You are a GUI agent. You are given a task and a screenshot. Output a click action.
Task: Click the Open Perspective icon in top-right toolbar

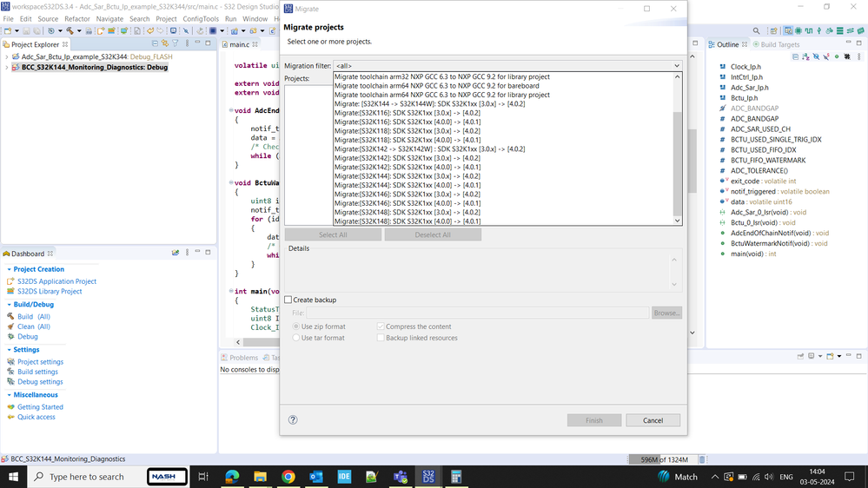click(774, 30)
